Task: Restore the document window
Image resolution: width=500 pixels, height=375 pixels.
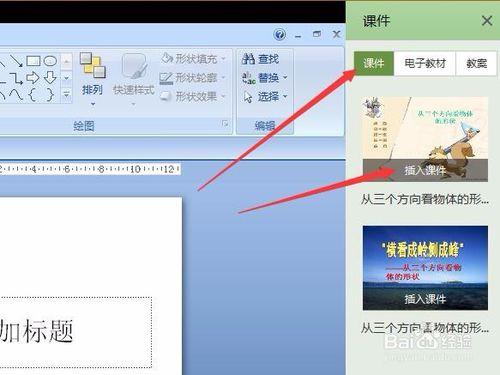Action: pyautogui.click(x=317, y=34)
